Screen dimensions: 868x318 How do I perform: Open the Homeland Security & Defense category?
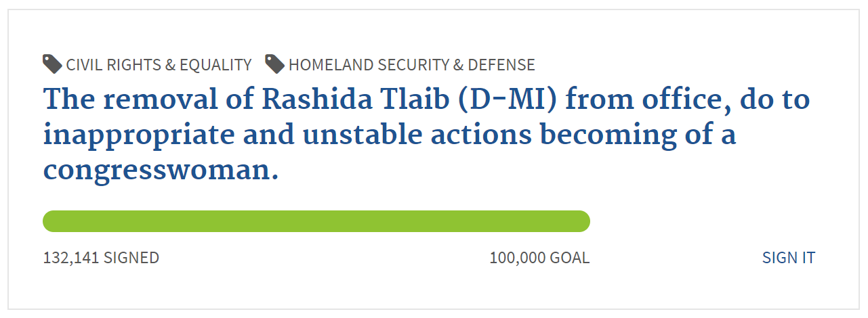(x=411, y=65)
